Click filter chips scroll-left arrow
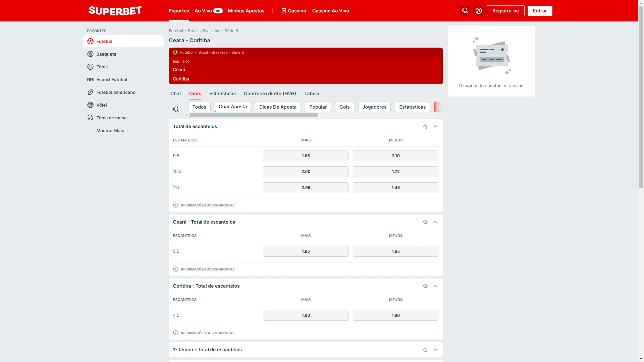 pos(186,115)
